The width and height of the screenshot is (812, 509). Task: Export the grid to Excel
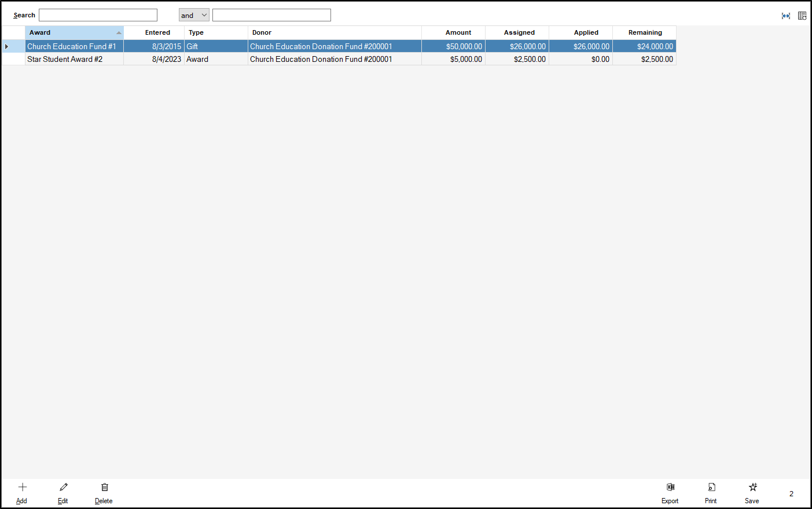[670, 488]
